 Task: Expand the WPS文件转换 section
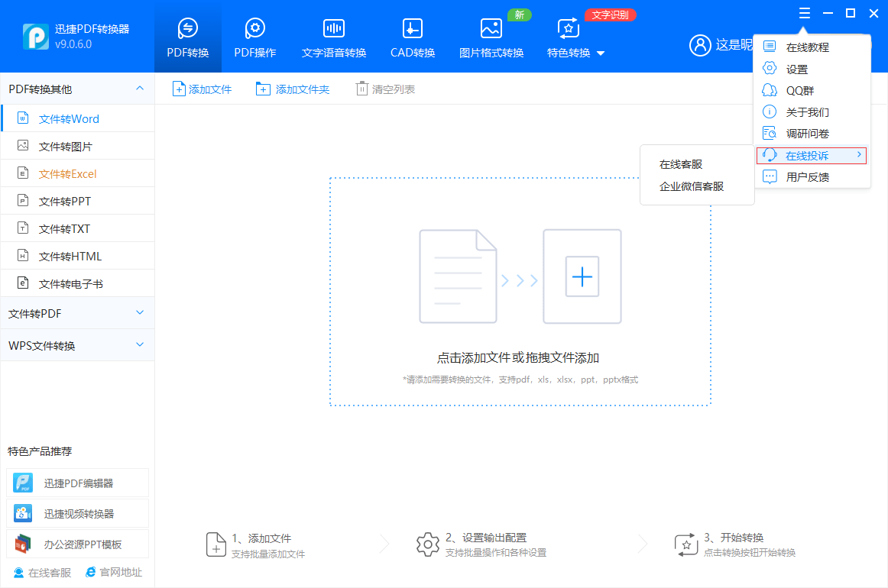point(140,345)
